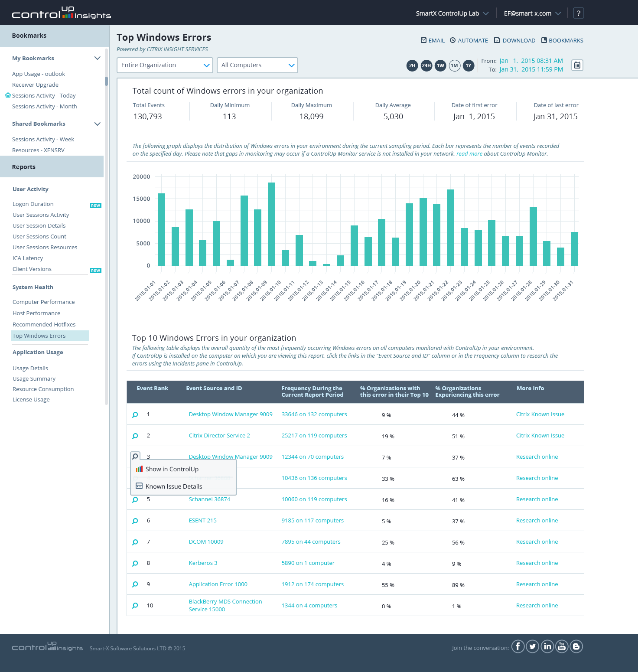
Task: Click magnifier icon for rank 3 row
Action: click(x=135, y=457)
